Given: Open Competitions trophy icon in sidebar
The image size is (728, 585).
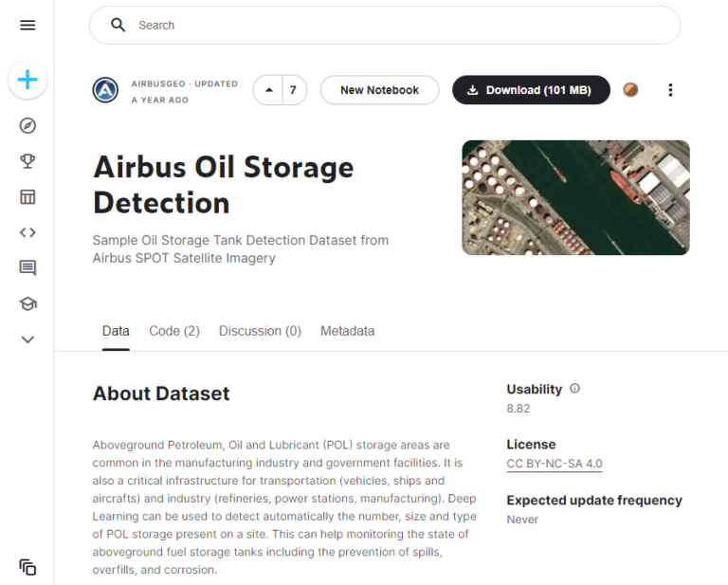Looking at the screenshot, I should [x=27, y=161].
